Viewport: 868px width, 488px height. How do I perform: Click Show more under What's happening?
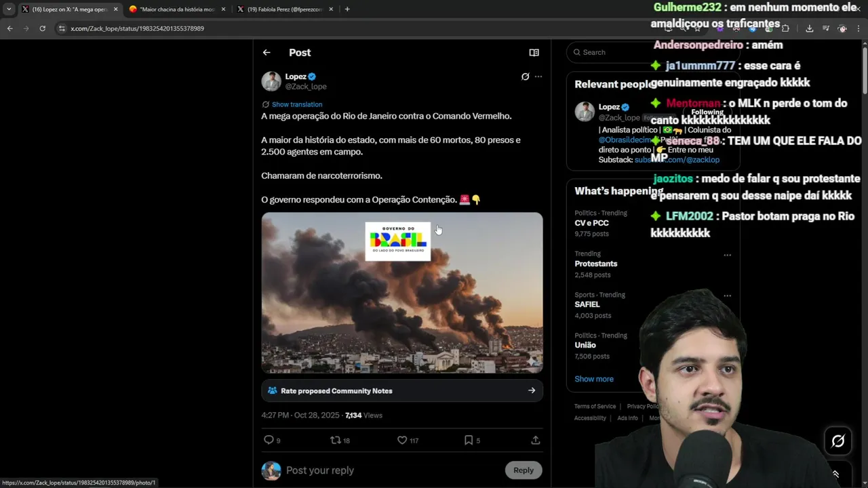[x=594, y=379]
